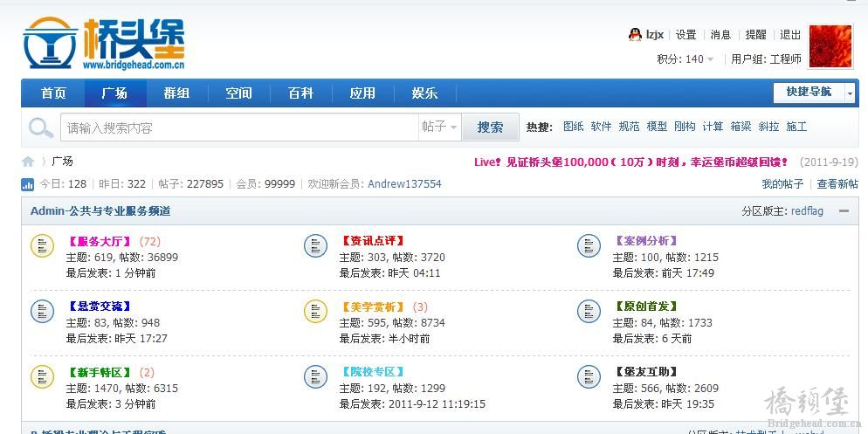Click the forum icon beside 原创首发

pyautogui.click(x=589, y=311)
